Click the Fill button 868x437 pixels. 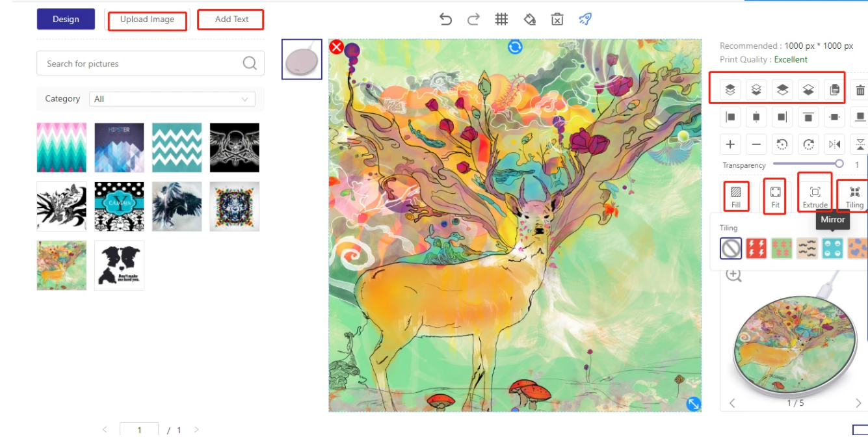(x=736, y=196)
